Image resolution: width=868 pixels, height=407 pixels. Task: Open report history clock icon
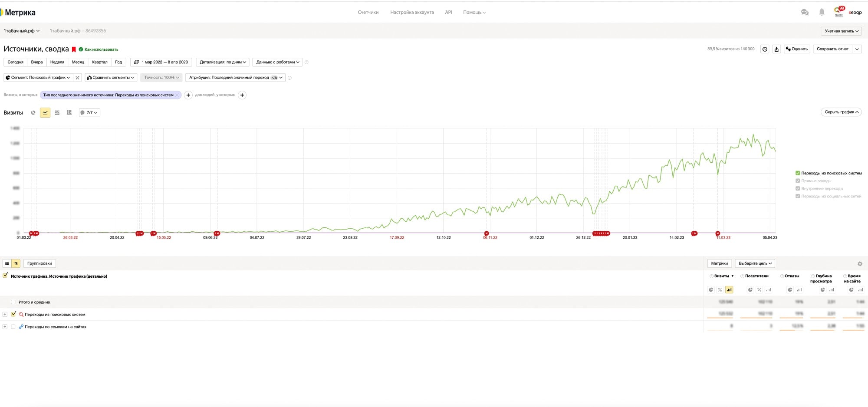(x=765, y=49)
